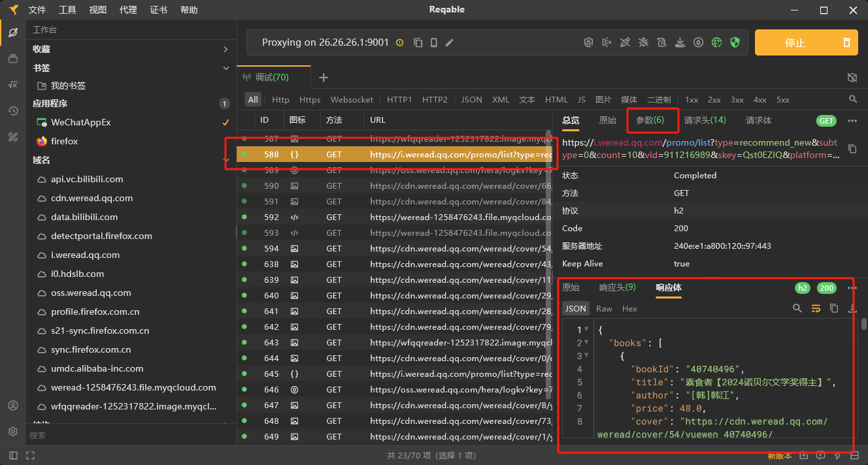This screenshot has width=868, height=465.
Task: Toggle word wrap in response body
Action: point(816,308)
